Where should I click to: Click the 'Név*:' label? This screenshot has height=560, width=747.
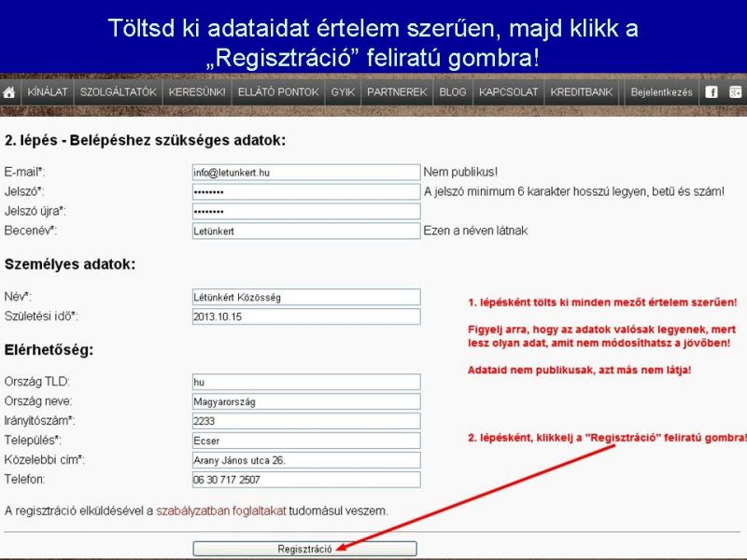[x=18, y=297]
